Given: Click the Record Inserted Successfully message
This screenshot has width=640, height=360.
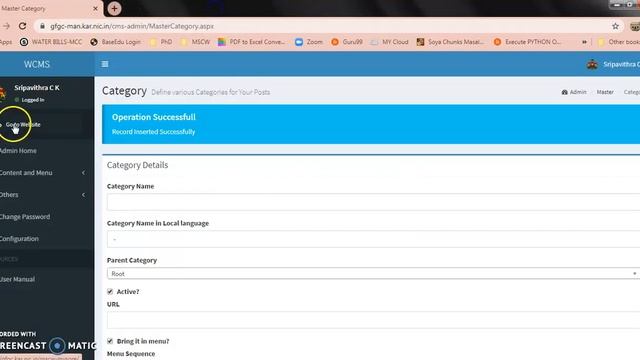Looking at the screenshot, I should pos(153,132).
